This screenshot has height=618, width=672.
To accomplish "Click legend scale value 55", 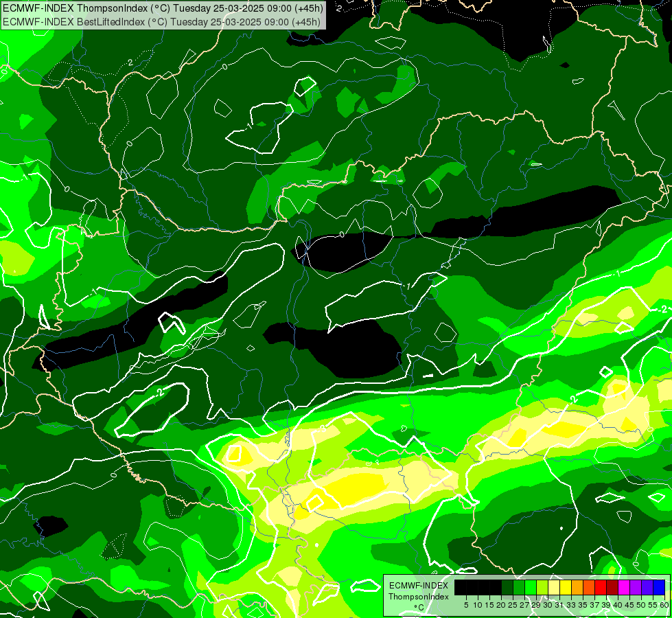I will click(x=653, y=605).
